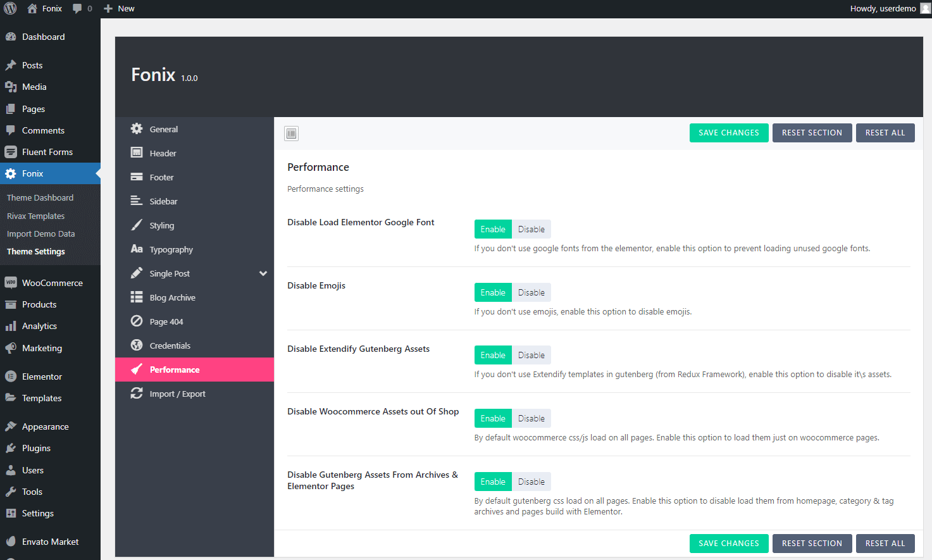The image size is (932, 560).
Task: Open the Import Demo Data link
Action: pos(40,233)
